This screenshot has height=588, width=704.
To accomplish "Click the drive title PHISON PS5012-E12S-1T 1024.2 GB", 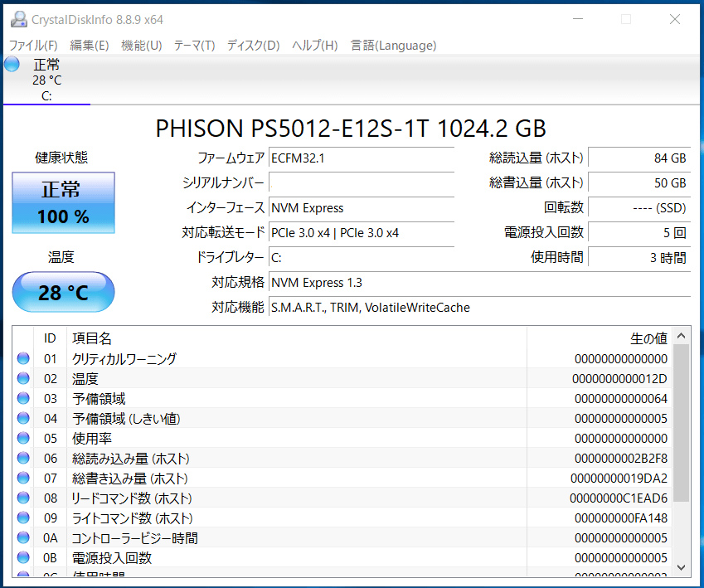I will pyautogui.click(x=351, y=129).
